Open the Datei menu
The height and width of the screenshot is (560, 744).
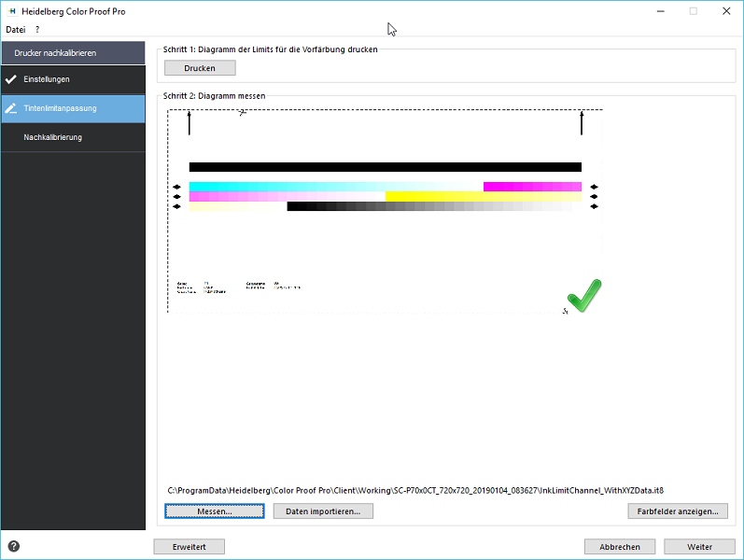pos(15,30)
